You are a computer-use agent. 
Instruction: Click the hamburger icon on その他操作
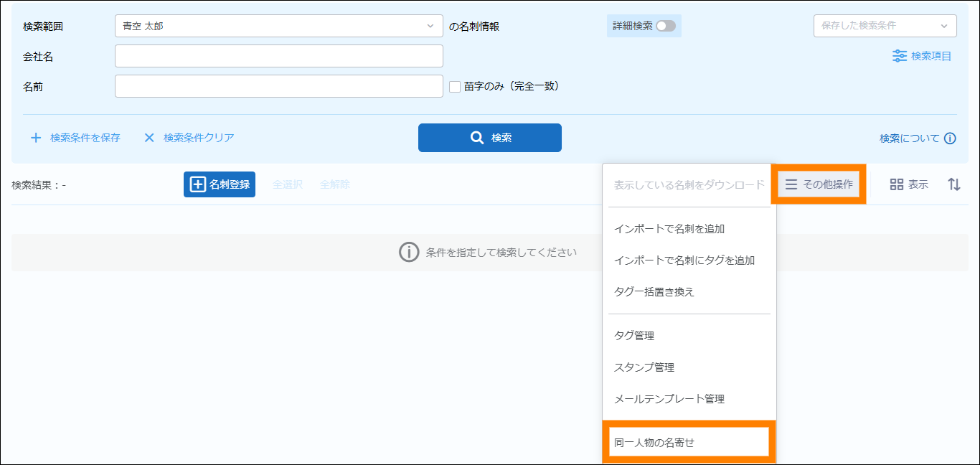[791, 184]
